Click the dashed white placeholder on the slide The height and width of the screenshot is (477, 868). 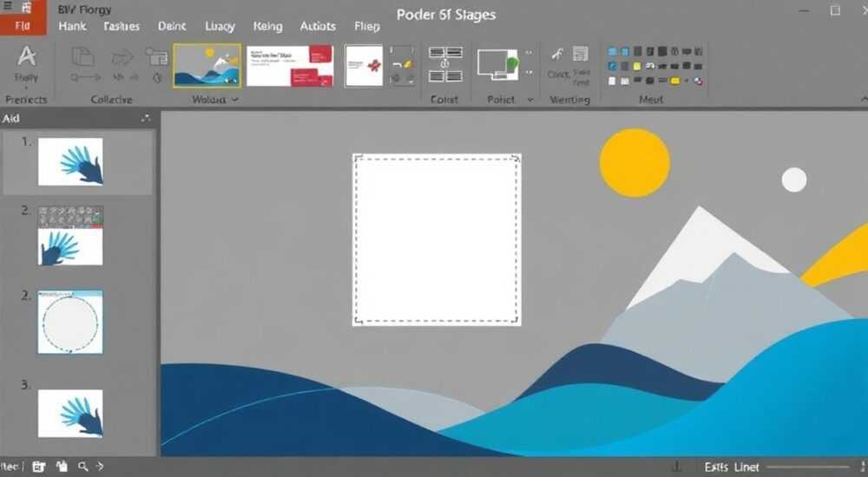pyautogui.click(x=437, y=239)
